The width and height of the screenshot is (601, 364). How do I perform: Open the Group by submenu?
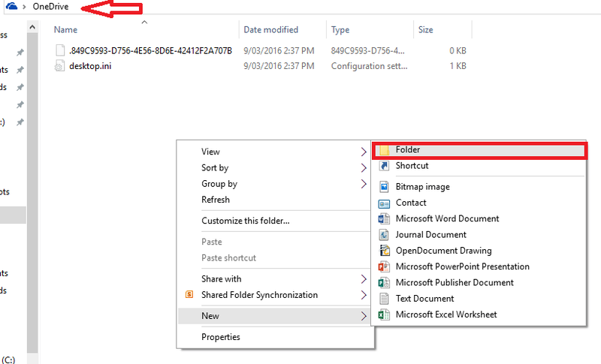coord(275,184)
